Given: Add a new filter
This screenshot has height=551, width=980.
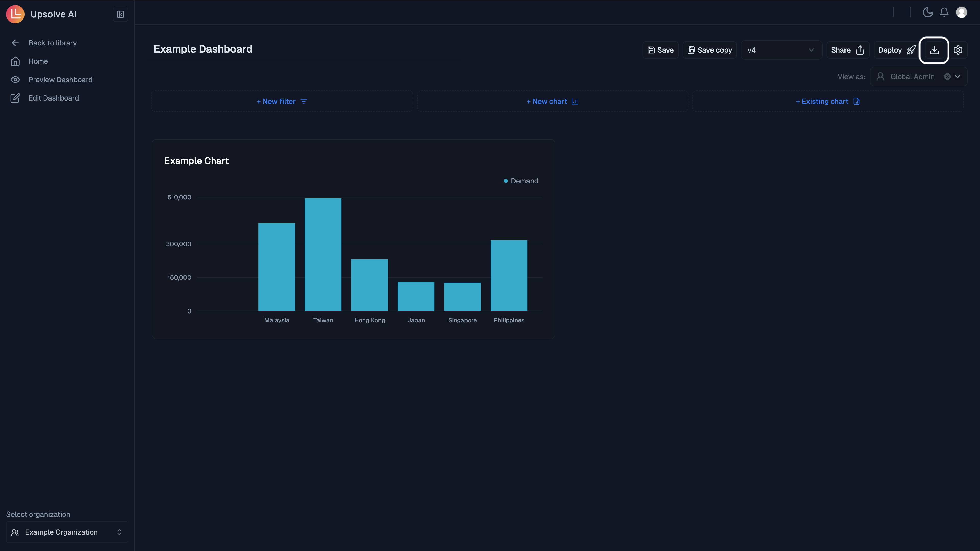Looking at the screenshot, I should coord(281,102).
